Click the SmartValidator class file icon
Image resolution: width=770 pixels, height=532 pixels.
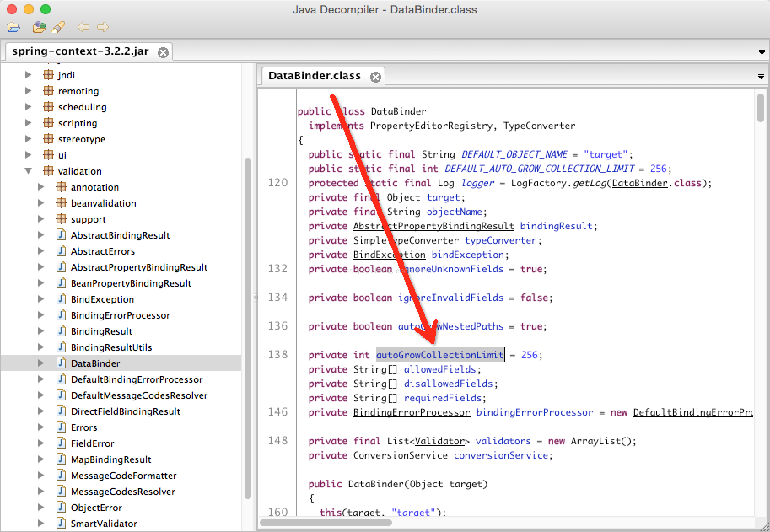click(61, 523)
